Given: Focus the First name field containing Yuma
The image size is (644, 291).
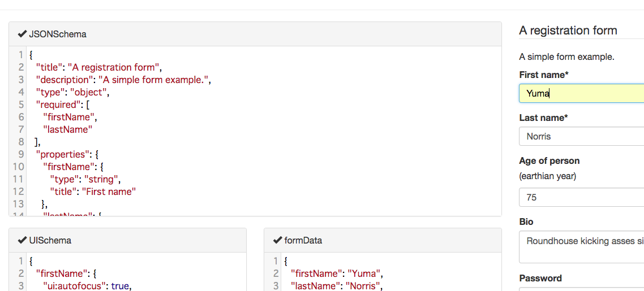Looking at the screenshot, I should pyautogui.click(x=582, y=93).
